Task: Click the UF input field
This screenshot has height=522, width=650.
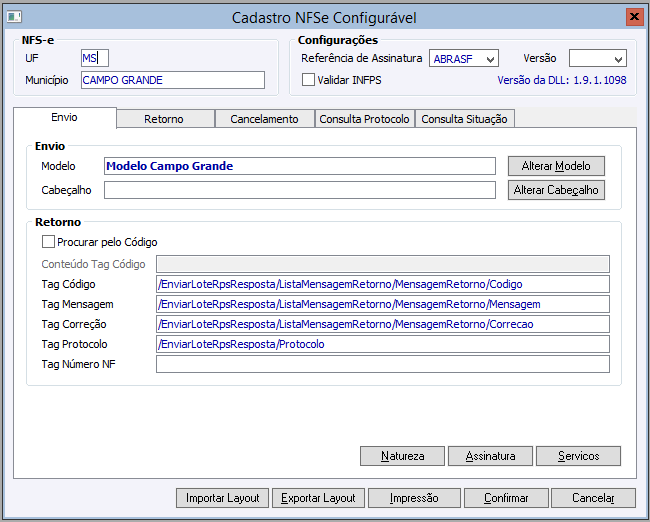Action: pos(94,58)
